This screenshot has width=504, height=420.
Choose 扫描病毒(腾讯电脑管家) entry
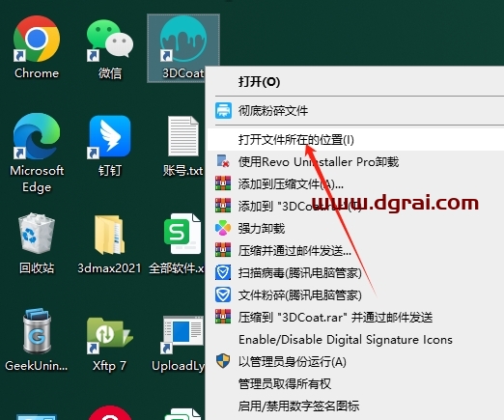[355, 272]
